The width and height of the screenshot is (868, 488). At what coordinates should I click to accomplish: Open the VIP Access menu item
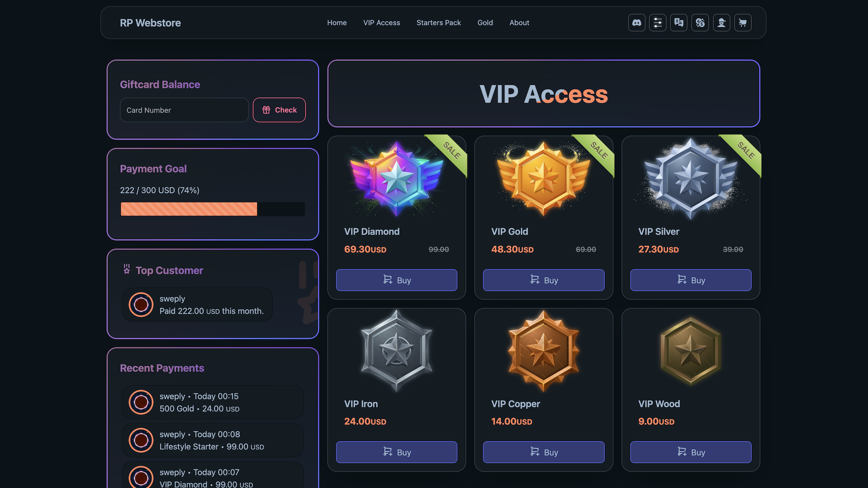382,23
